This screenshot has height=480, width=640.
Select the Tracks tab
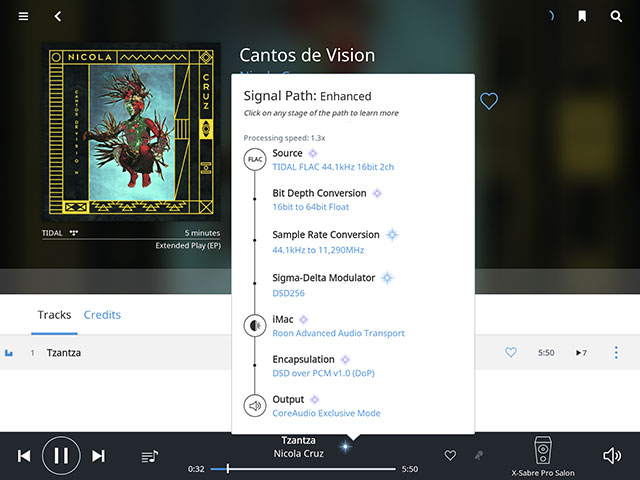pos(54,315)
